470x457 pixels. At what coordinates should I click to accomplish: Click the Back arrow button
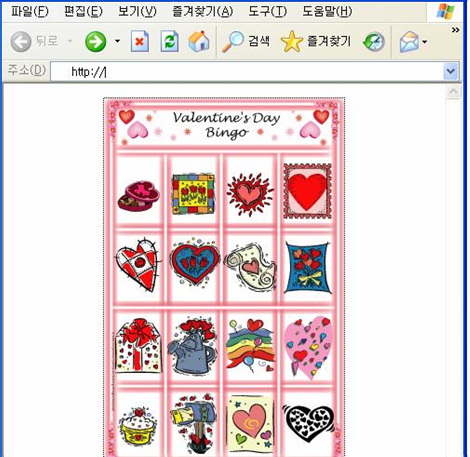21,42
